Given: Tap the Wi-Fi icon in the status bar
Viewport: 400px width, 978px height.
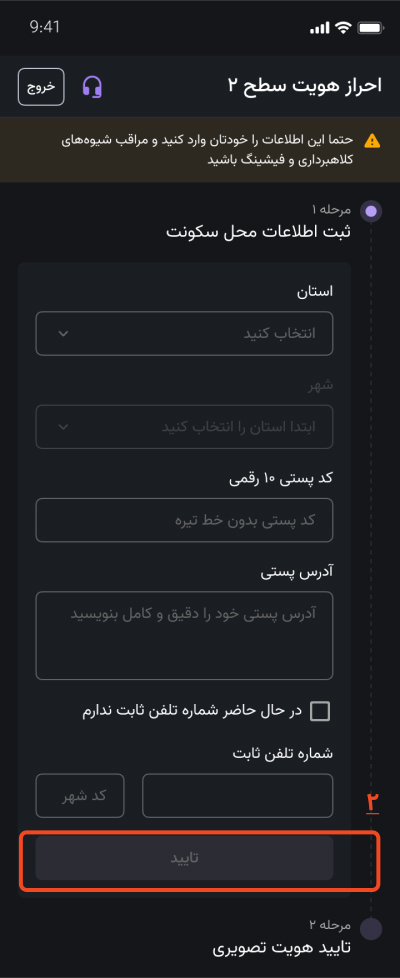Looking at the screenshot, I should (x=343, y=27).
